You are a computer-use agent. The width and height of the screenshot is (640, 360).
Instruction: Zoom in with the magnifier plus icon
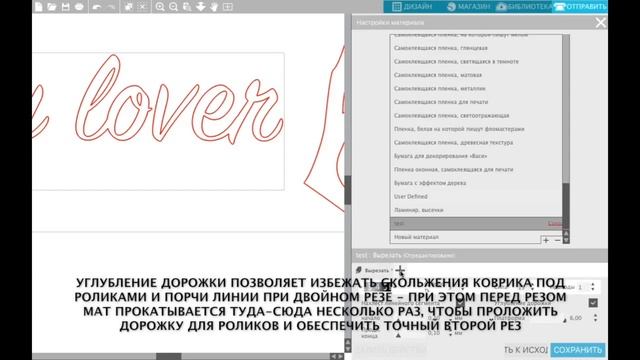160,7
